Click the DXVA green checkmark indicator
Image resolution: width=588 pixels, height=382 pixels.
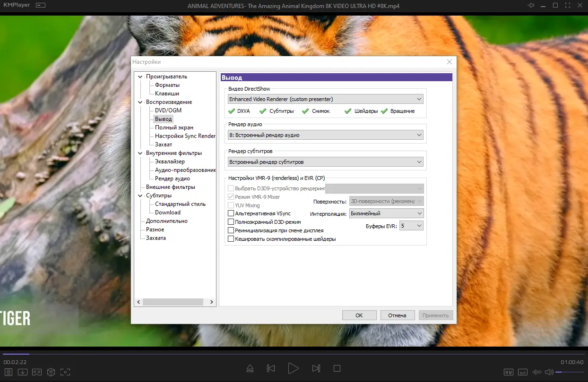click(232, 111)
